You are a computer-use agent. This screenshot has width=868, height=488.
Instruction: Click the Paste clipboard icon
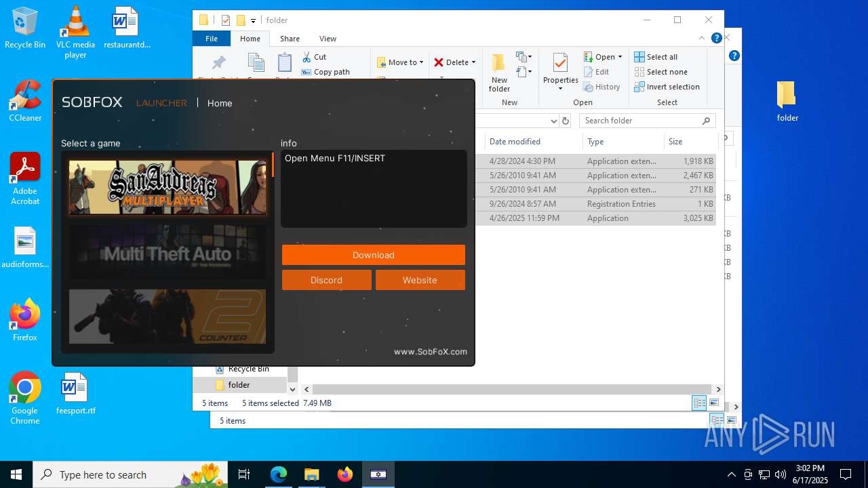(x=285, y=63)
